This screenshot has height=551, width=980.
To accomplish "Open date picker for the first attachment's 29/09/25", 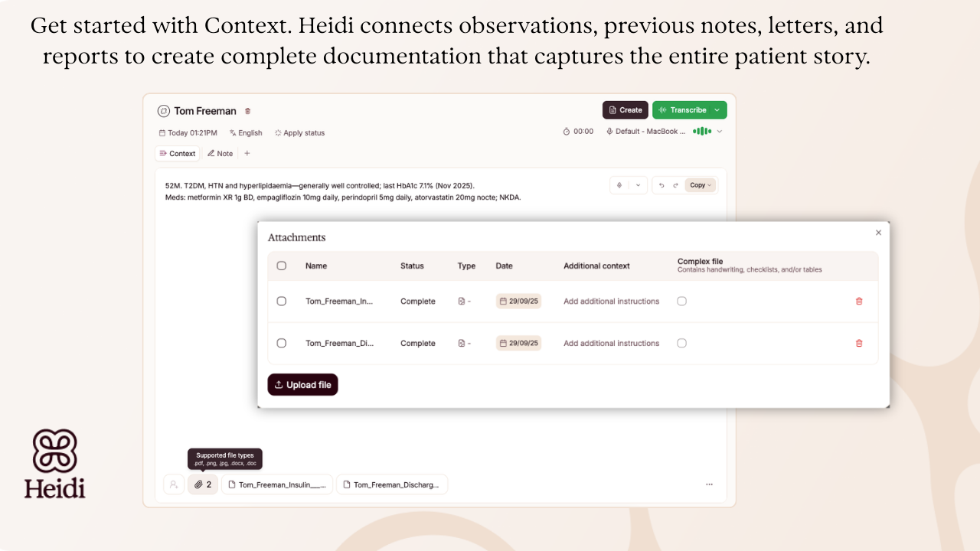I will click(518, 302).
